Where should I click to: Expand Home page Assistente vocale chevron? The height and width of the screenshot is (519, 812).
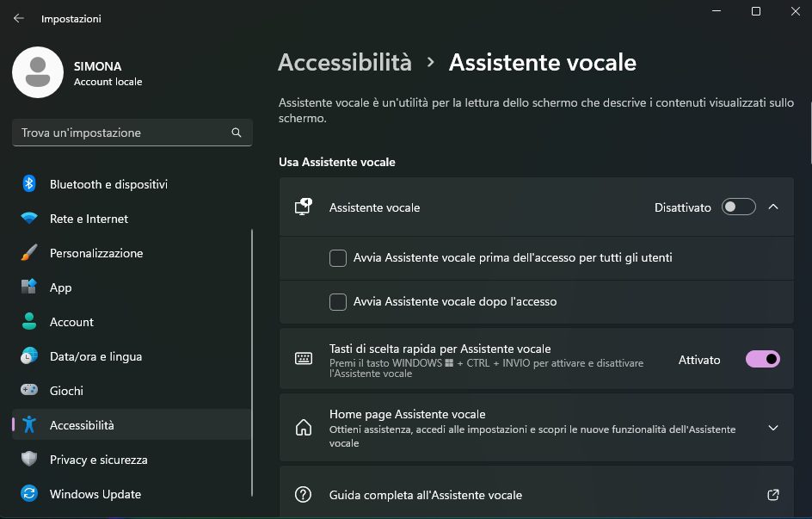(773, 428)
